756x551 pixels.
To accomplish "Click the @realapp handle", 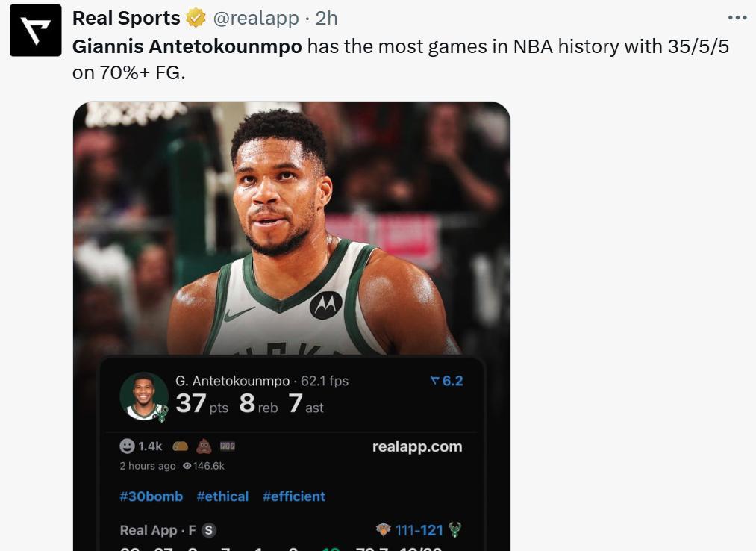I will pyautogui.click(x=257, y=18).
